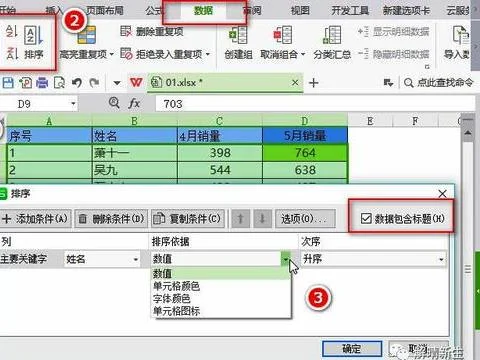
Task: Open the sort basis (排序依据) dropdown arrow
Action: 286,259
